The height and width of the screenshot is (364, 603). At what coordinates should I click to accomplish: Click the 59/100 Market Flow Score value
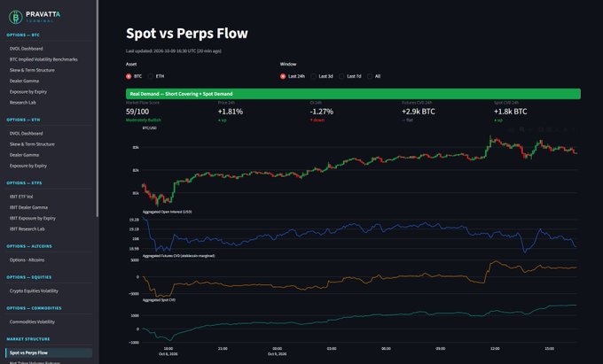coord(137,112)
